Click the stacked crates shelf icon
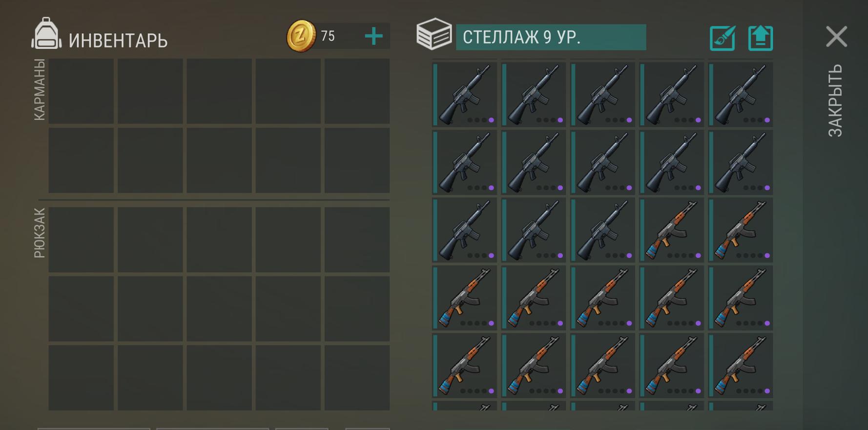 point(434,34)
